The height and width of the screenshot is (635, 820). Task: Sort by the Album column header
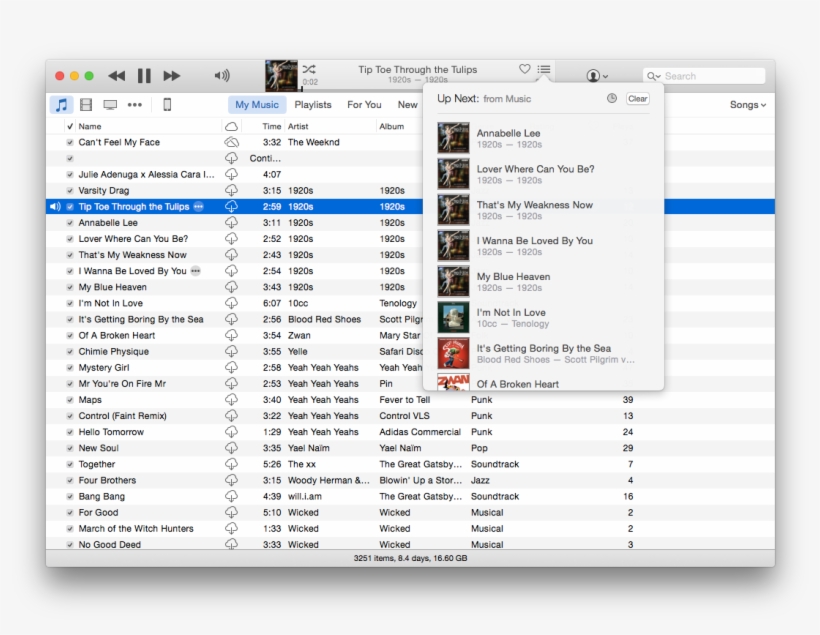(x=392, y=126)
